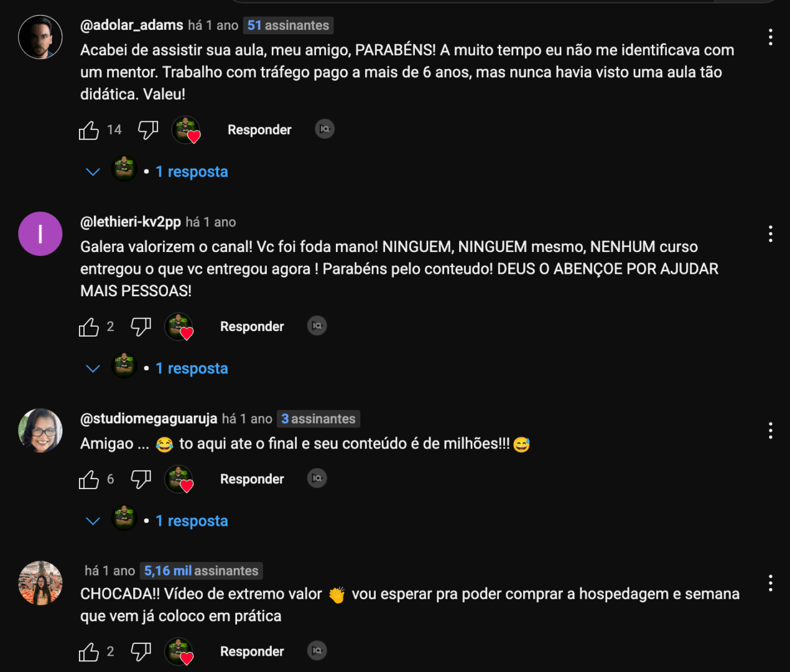Click the IQ icon on @lethieri-kv2pp comment
The height and width of the screenshot is (672, 790).
(317, 326)
